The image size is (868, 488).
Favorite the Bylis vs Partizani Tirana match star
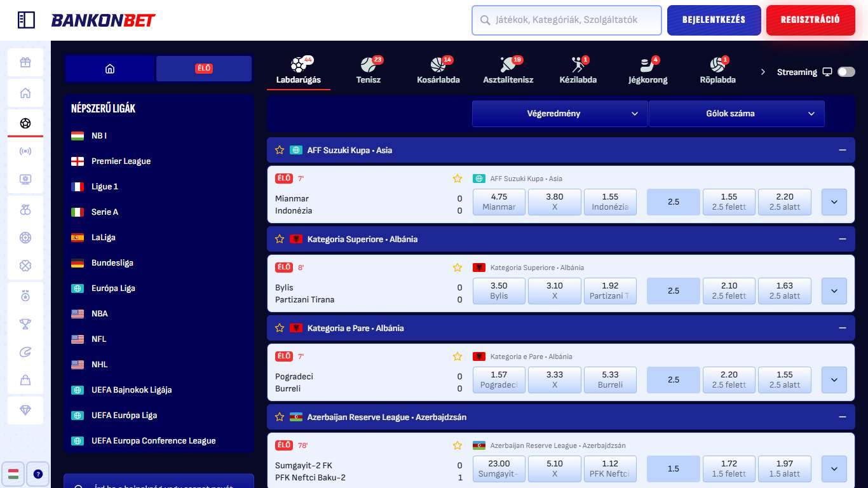tap(457, 268)
